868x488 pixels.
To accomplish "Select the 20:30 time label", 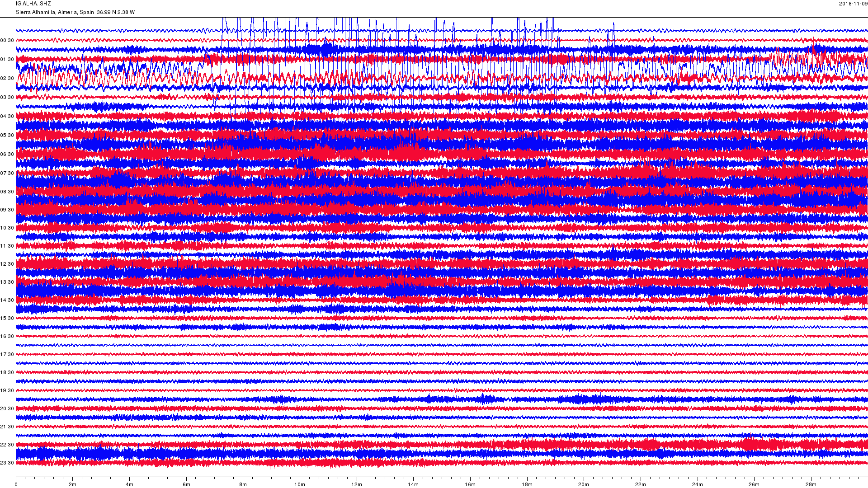I will click(7, 409).
